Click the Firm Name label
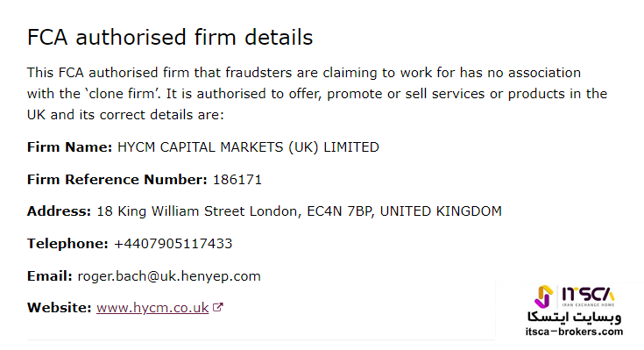 point(69,147)
